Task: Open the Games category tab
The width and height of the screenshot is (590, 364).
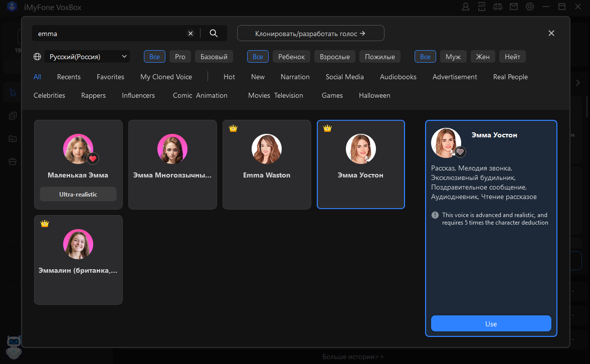Action: 332,95
